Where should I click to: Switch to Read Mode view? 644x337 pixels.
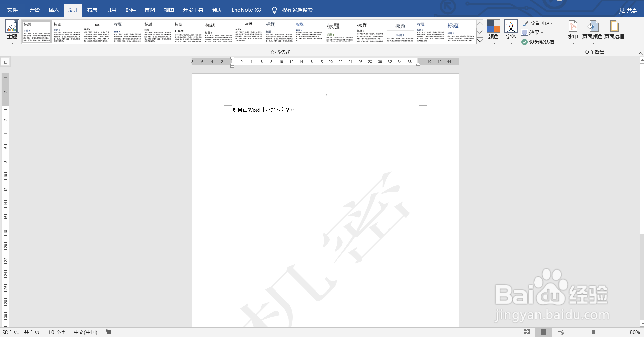click(527, 332)
